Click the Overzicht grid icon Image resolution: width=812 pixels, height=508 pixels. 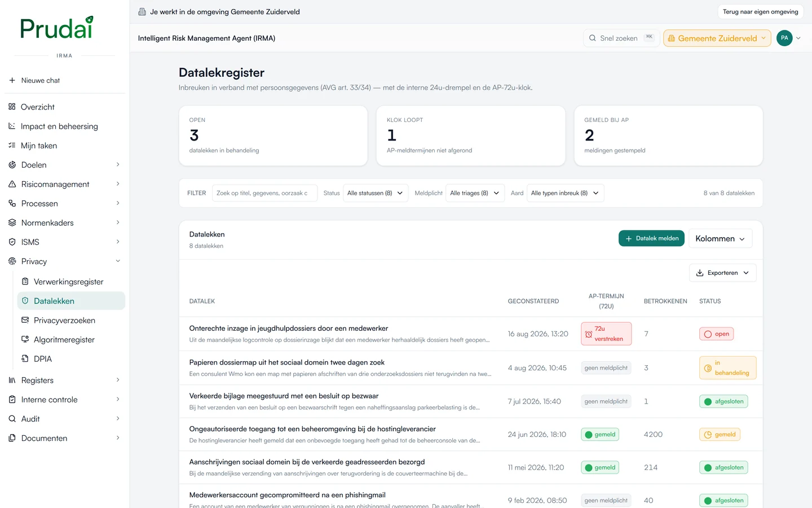(x=12, y=107)
